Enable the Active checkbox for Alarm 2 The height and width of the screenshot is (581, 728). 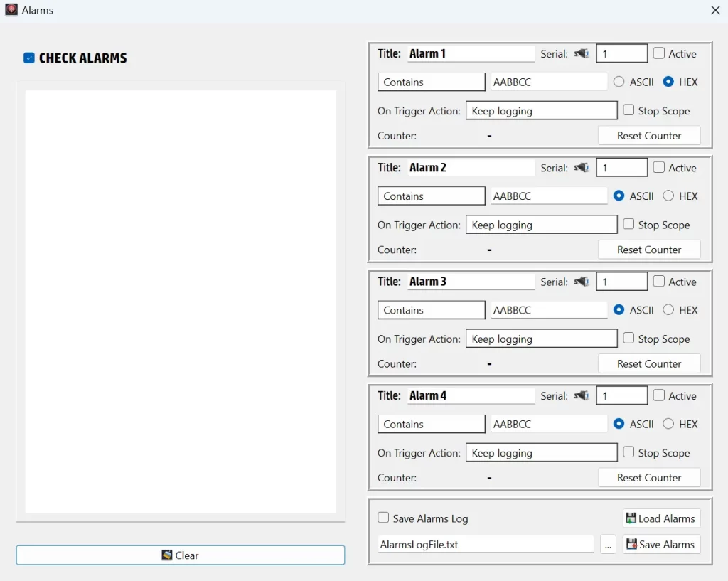tap(658, 167)
